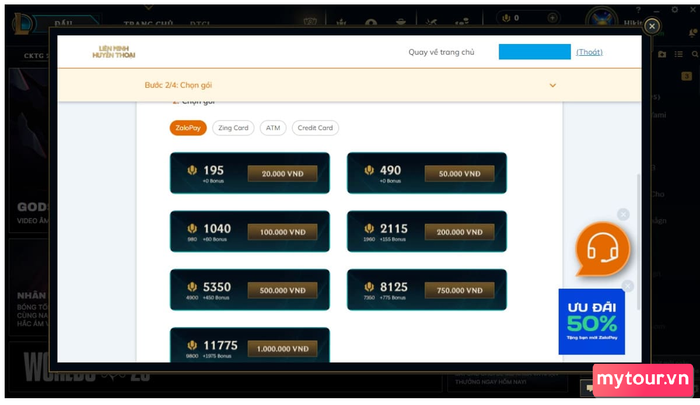Select the ZaloPay payment tab

[x=188, y=128]
